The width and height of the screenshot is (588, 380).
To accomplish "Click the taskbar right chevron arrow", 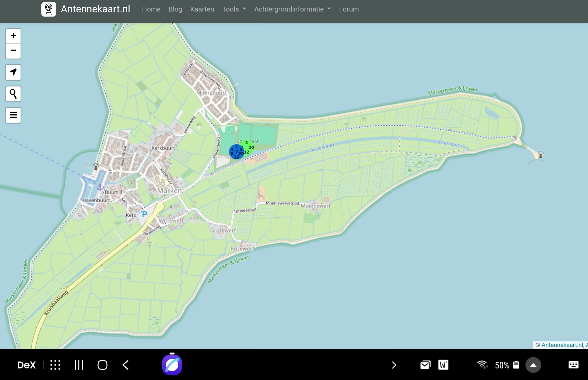I will 394,365.
